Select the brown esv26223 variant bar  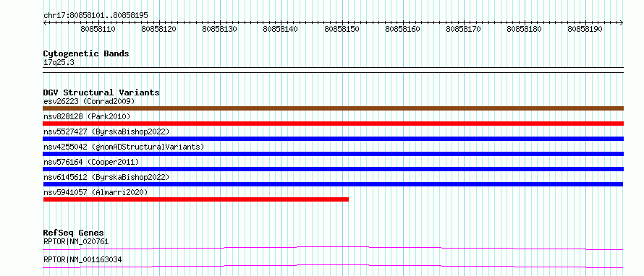tap(333, 108)
